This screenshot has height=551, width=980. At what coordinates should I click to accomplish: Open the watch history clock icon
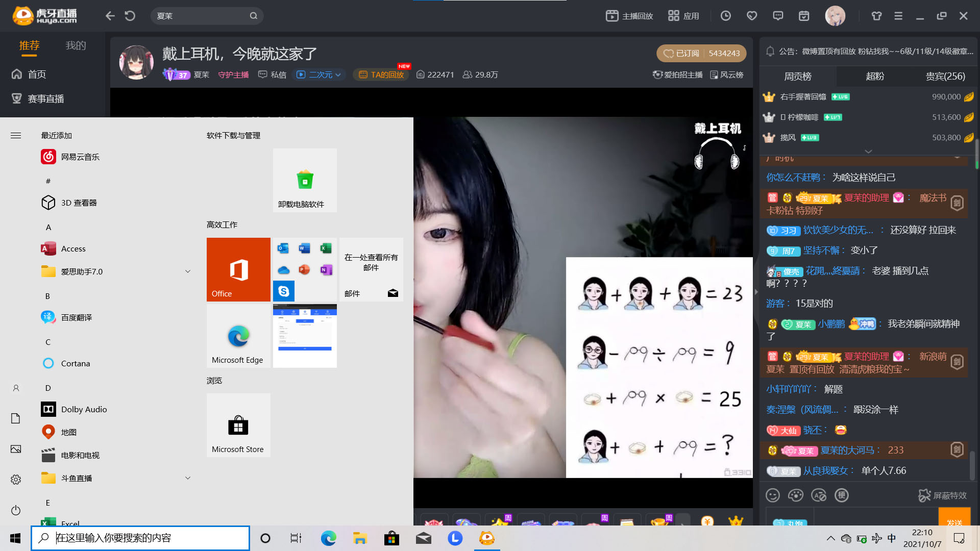725,16
